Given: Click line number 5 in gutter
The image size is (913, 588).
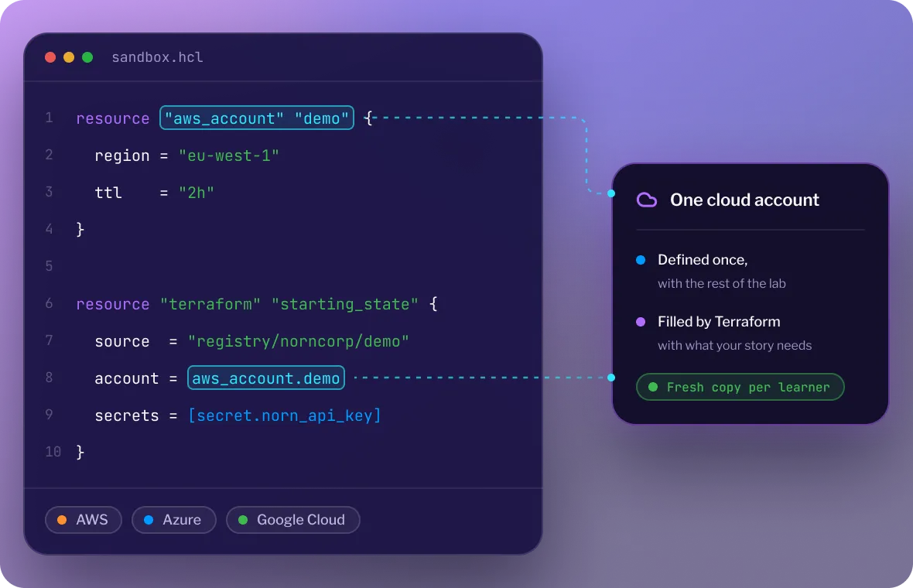Looking at the screenshot, I should [50, 266].
